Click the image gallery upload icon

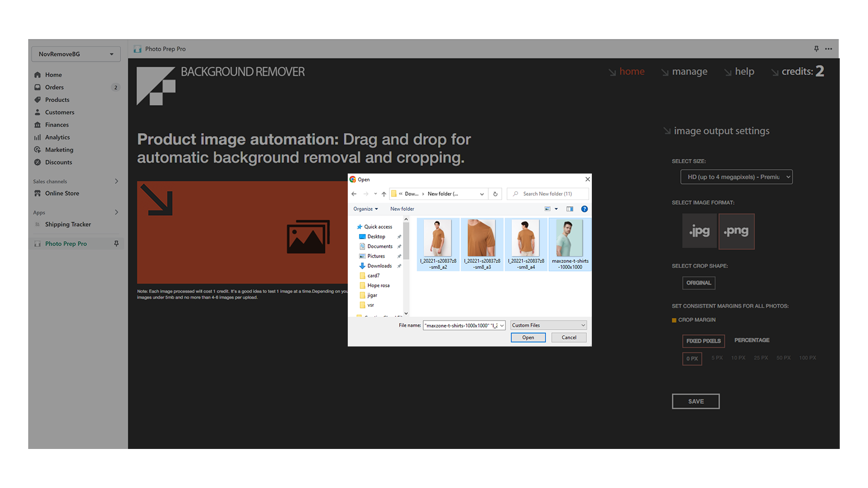(308, 236)
